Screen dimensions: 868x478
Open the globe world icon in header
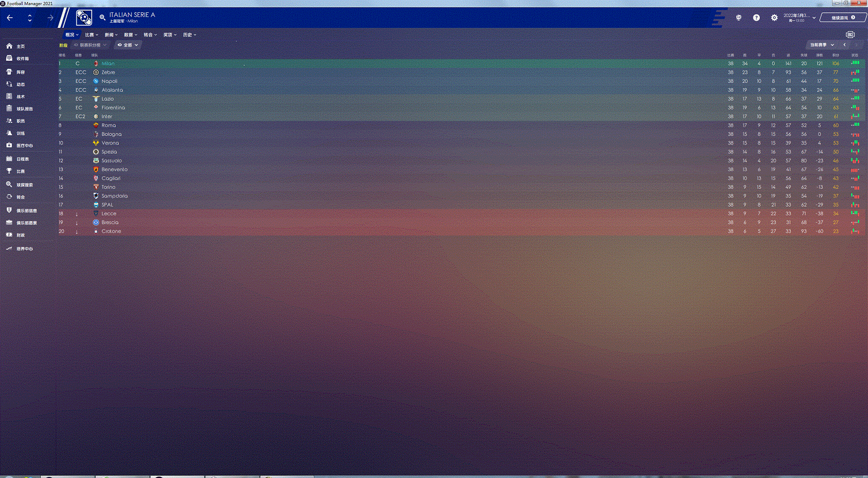pyautogui.click(x=739, y=18)
